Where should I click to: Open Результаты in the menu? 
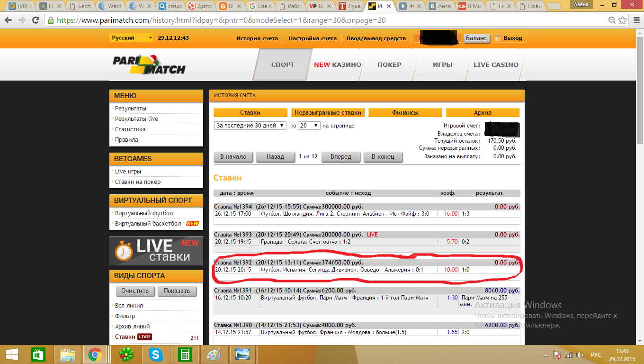(x=131, y=109)
